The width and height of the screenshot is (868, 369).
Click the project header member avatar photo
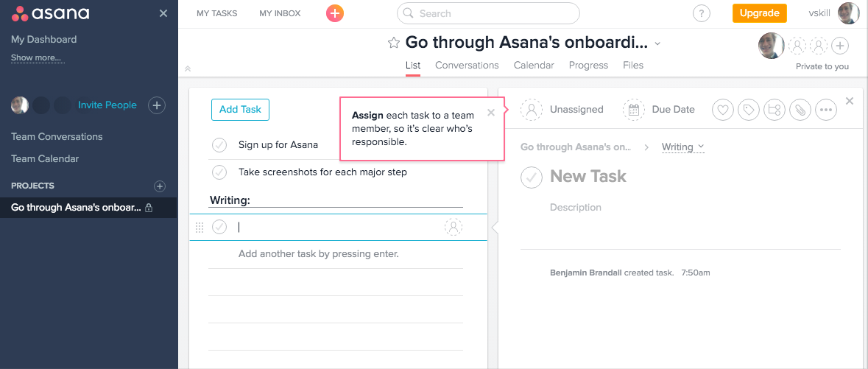click(x=771, y=46)
